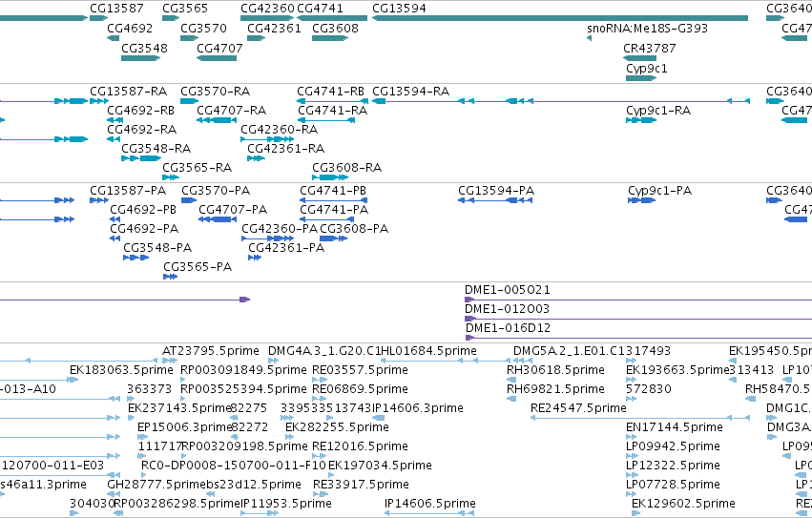Select snoRNA:Me18S-G393 label
This screenshot has width=812, height=518.
pos(647,28)
